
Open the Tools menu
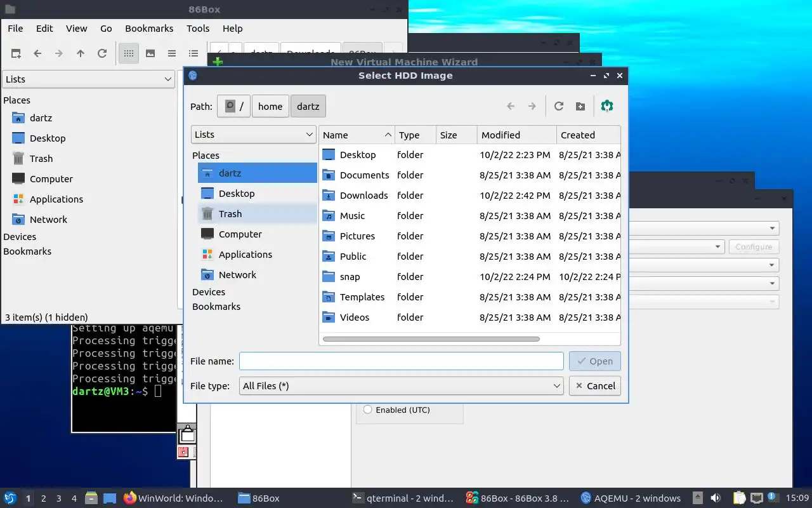pyautogui.click(x=198, y=29)
